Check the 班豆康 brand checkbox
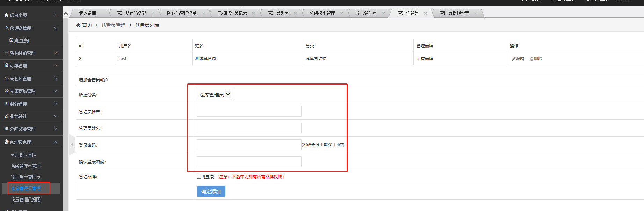The width and height of the screenshot is (644, 211). (199, 176)
